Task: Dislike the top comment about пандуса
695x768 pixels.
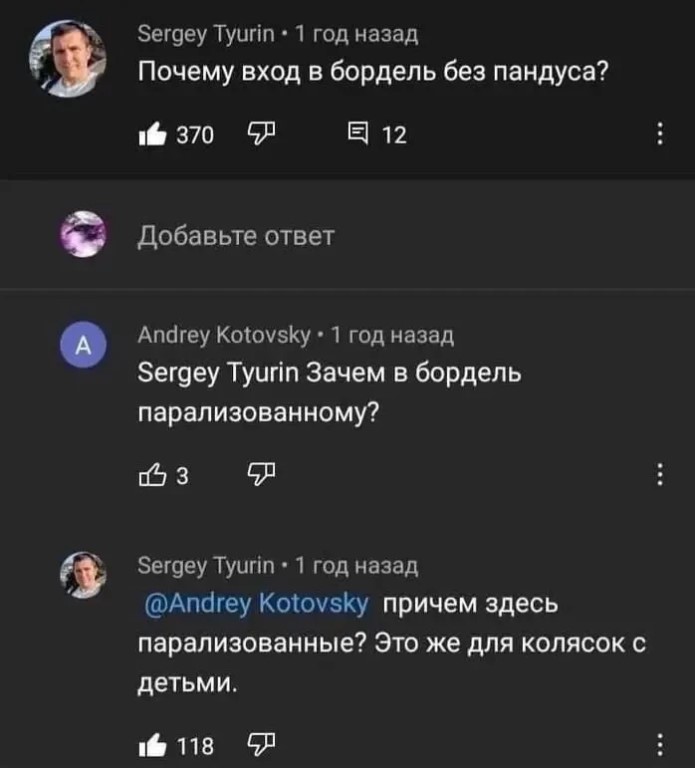Action: [261, 134]
